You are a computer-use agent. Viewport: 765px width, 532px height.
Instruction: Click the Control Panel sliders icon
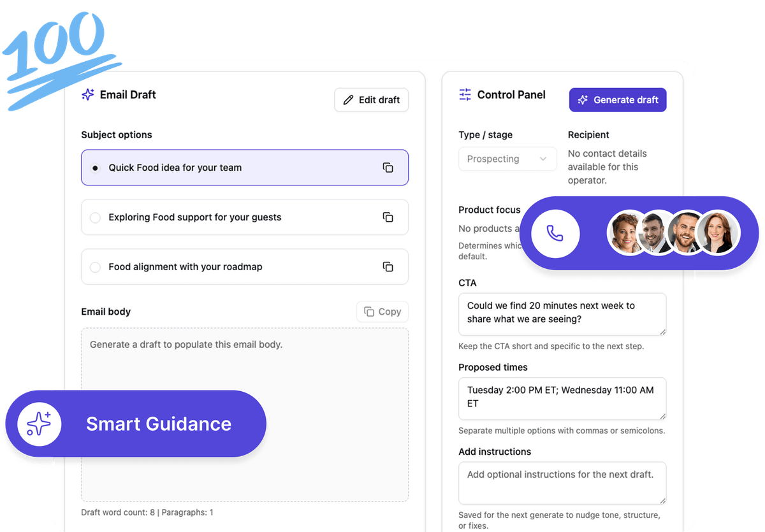(x=465, y=95)
